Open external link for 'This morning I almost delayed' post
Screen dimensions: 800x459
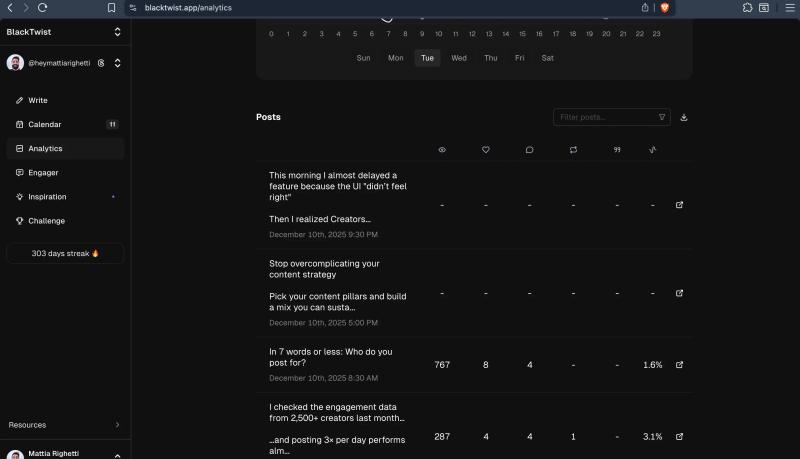(679, 205)
